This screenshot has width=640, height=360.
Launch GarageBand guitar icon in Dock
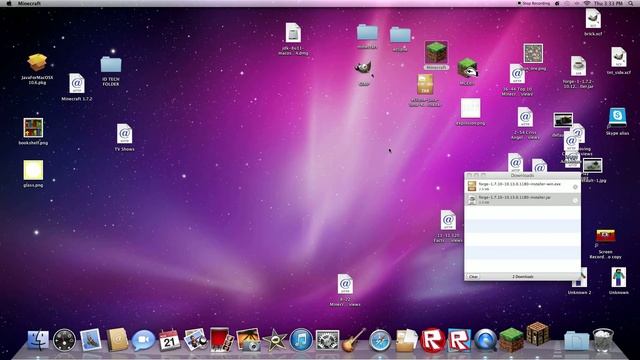point(353,340)
